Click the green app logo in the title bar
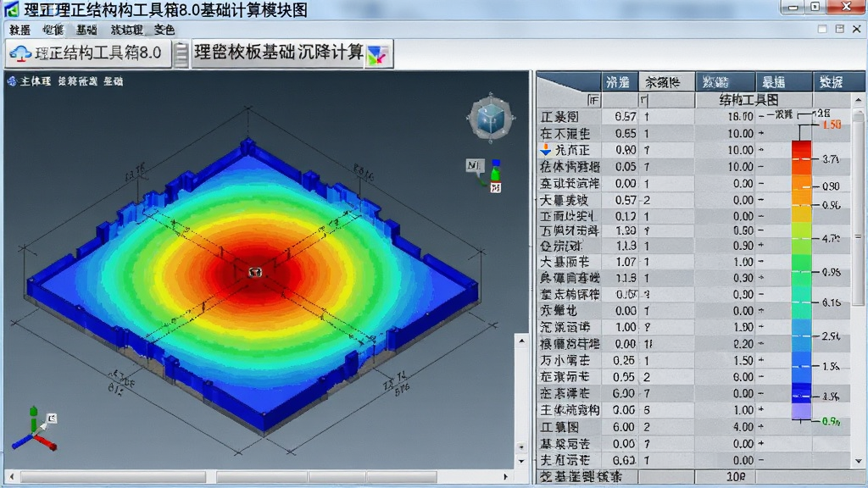Viewport: 868px width, 488px height. pyautogui.click(x=10, y=8)
